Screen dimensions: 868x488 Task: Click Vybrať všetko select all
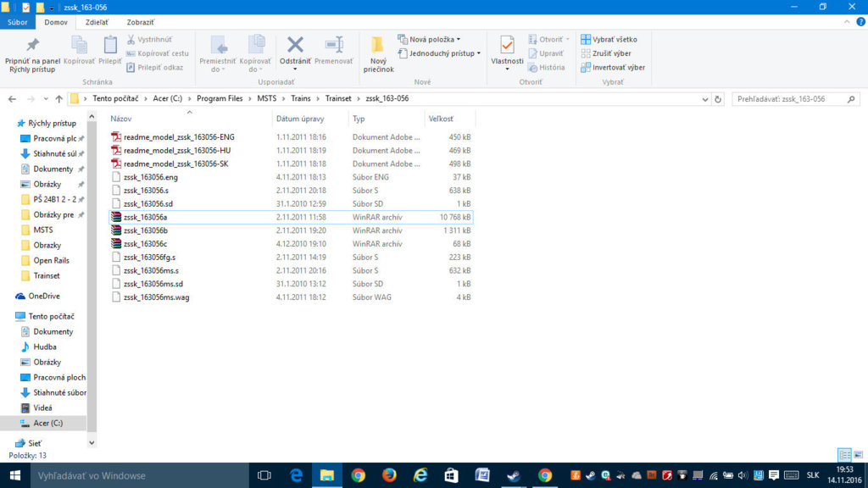609,39
